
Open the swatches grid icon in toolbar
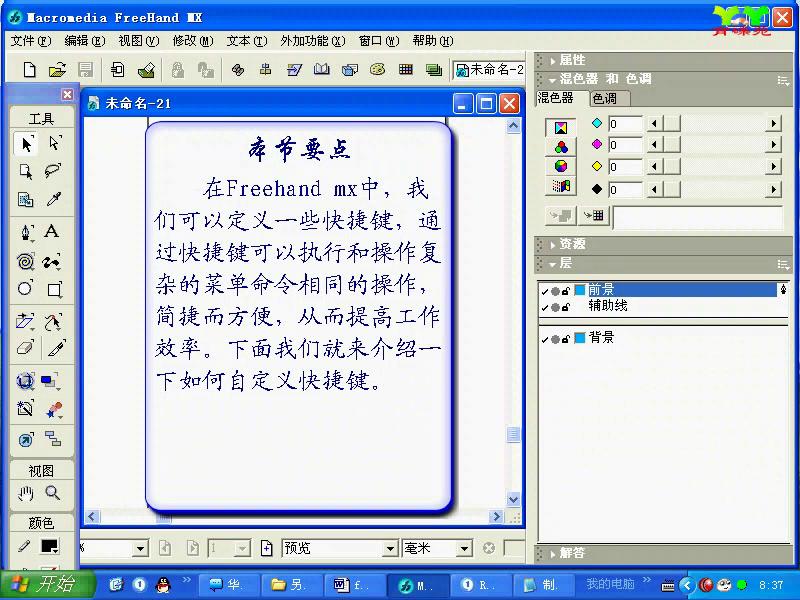click(406, 69)
